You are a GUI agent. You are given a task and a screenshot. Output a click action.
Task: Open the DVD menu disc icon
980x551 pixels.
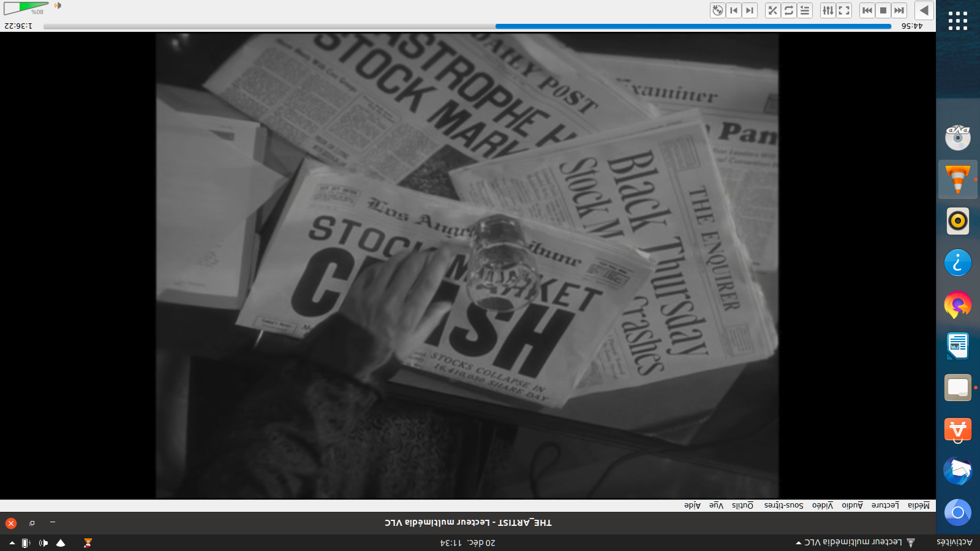pos(718,10)
